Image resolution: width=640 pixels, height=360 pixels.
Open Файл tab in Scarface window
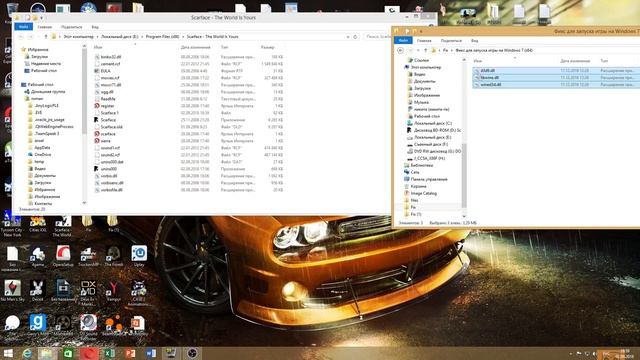(23, 27)
